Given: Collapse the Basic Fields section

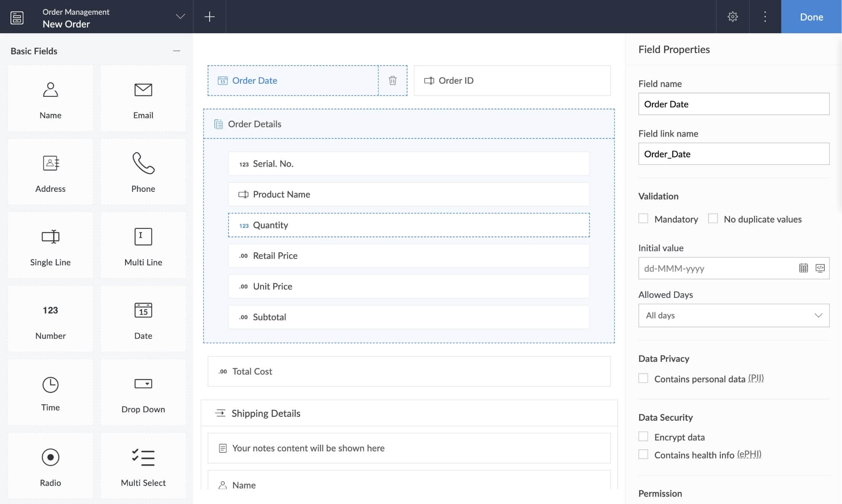Looking at the screenshot, I should pos(176,51).
